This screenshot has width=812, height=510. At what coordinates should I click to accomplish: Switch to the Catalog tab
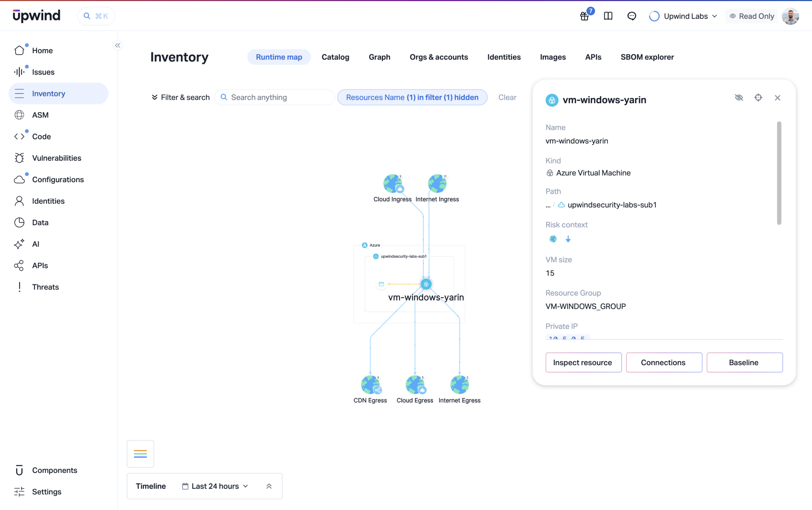point(335,57)
